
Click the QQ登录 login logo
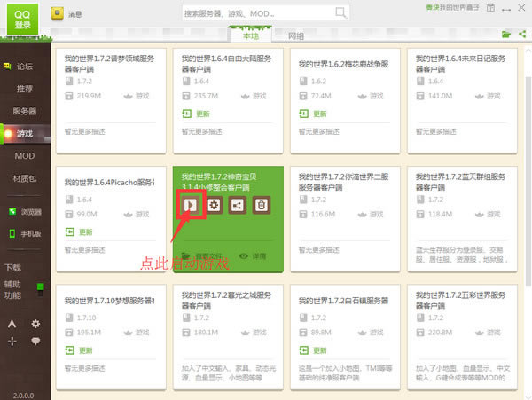click(20, 18)
